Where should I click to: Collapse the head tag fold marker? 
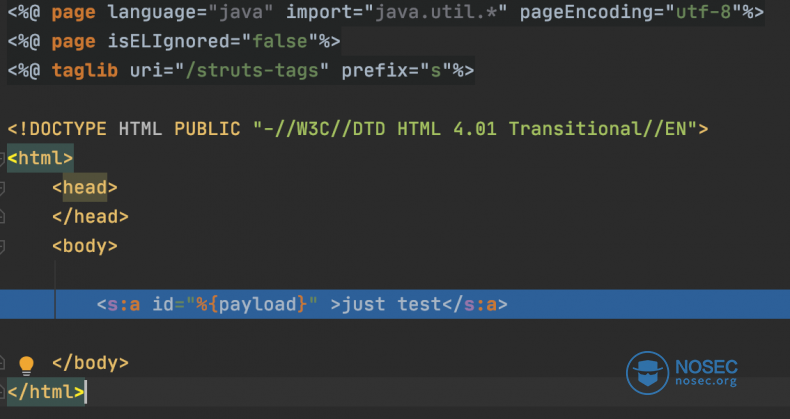click(x=2, y=189)
